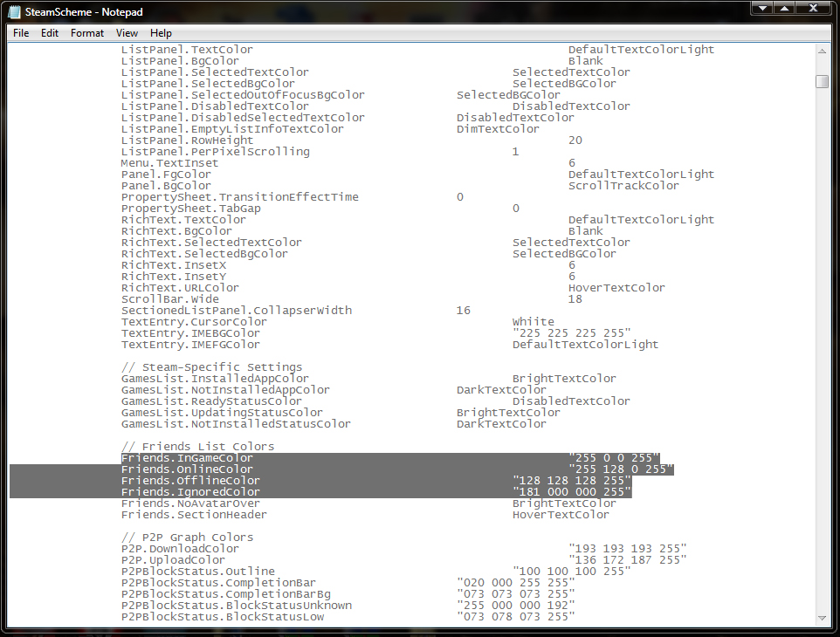Click the value ScrollTrackColor

coord(623,186)
